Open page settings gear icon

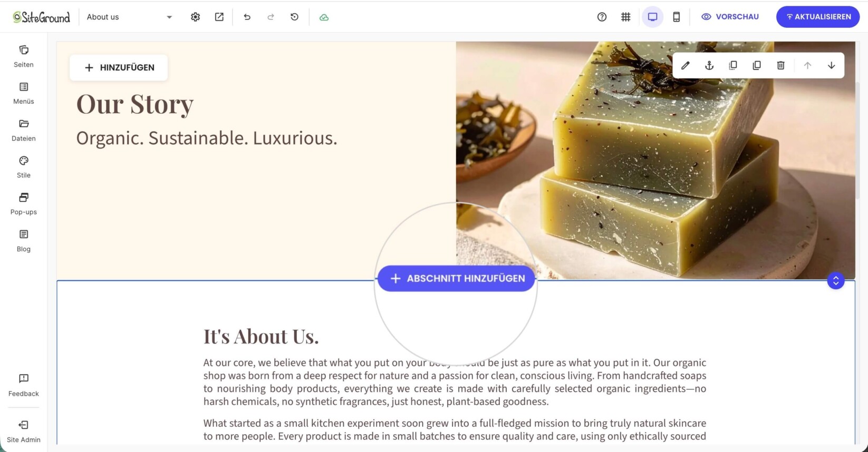195,17
